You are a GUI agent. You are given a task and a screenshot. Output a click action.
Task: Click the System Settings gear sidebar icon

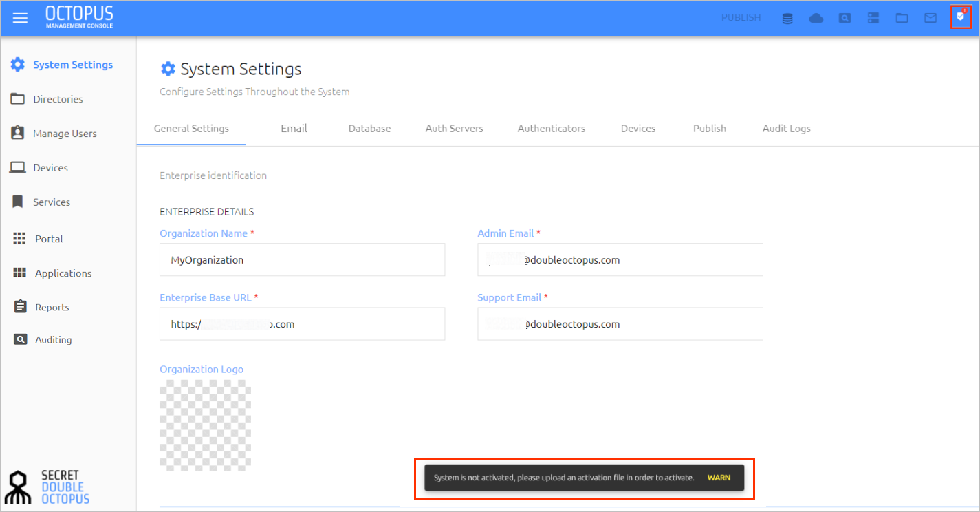click(x=18, y=65)
